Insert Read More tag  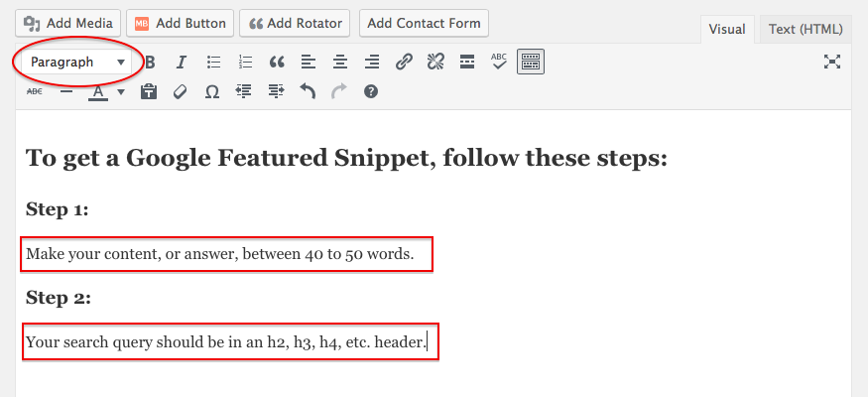point(467,62)
